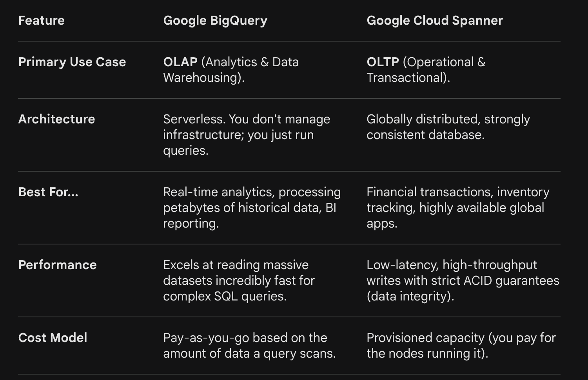The height and width of the screenshot is (380, 588).
Task: Click the bold OLTP text
Action: click(383, 62)
